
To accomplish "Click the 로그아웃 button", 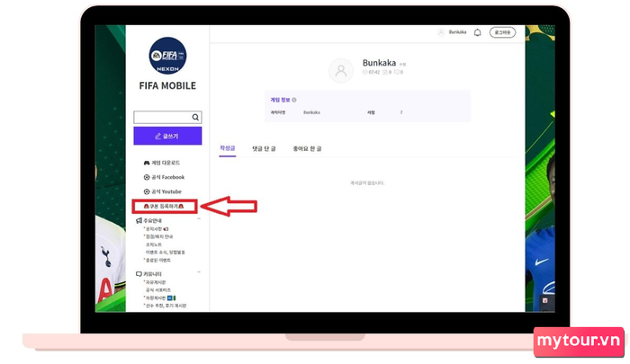I will (502, 32).
